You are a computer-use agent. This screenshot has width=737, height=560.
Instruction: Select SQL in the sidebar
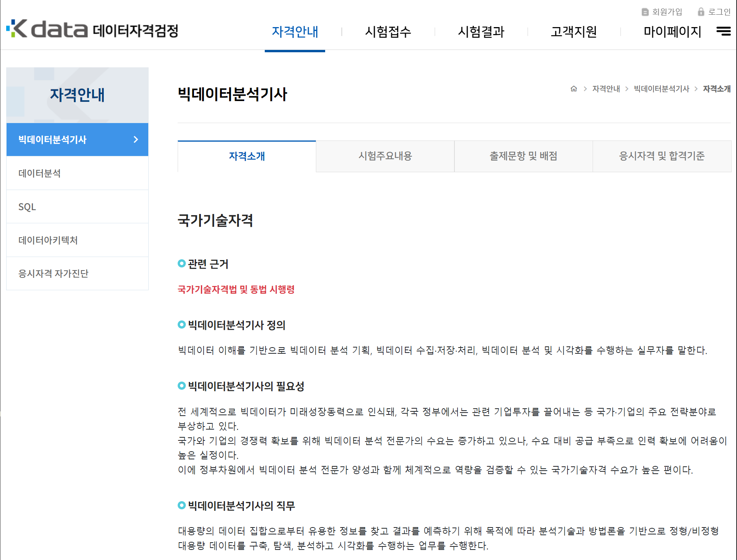(77, 207)
